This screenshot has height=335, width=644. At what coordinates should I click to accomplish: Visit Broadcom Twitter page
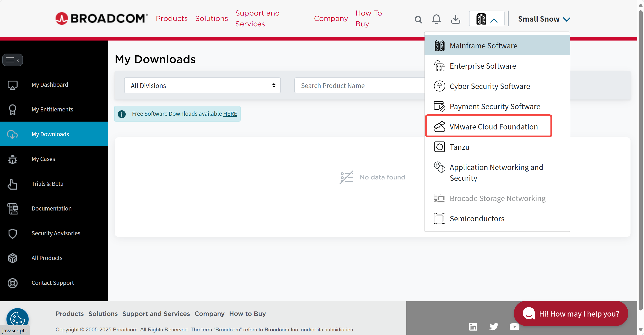[494, 327]
